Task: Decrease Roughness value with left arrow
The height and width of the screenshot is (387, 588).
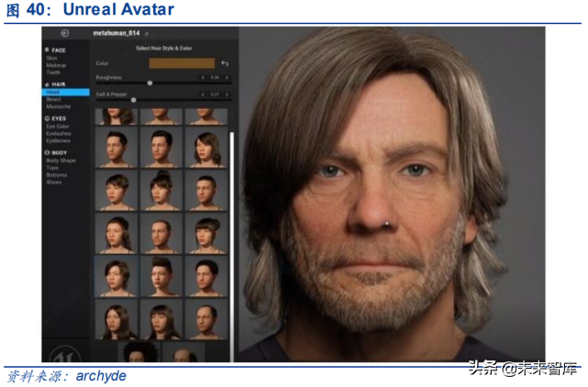Action: tap(203, 78)
